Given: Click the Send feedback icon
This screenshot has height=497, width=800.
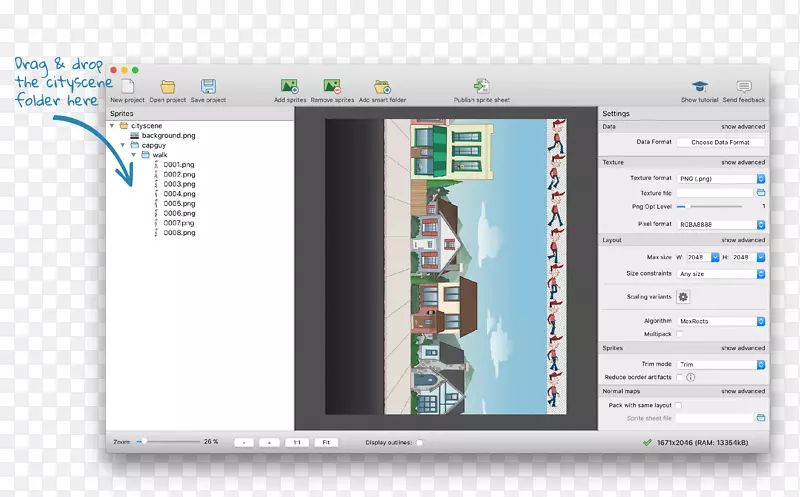Looking at the screenshot, I should pyautogui.click(x=744, y=87).
